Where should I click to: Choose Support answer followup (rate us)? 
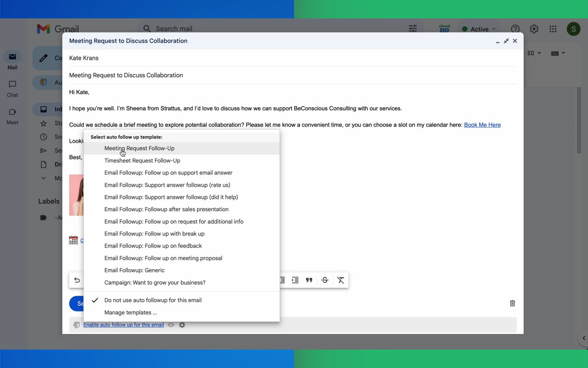coord(181,185)
